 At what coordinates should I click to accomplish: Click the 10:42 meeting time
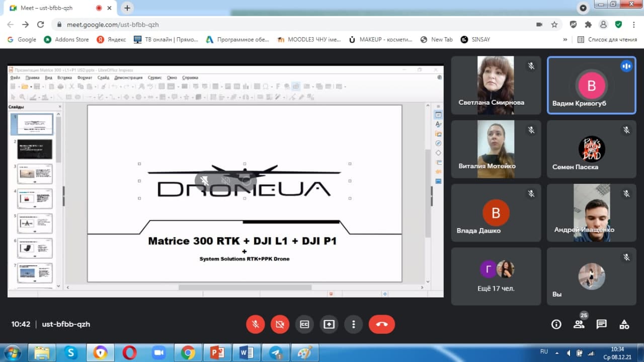point(21,324)
